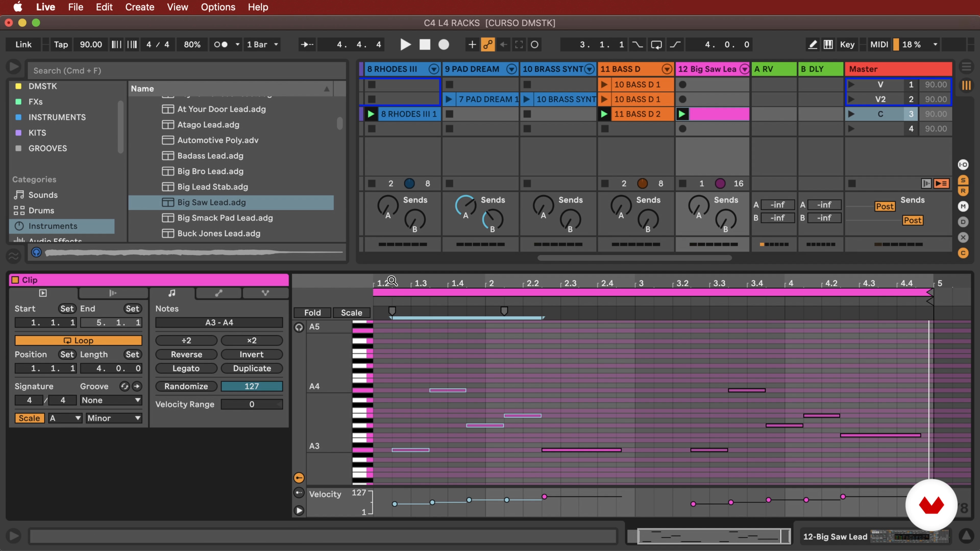Open the Create menu
980x551 pixels.
(140, 7)
